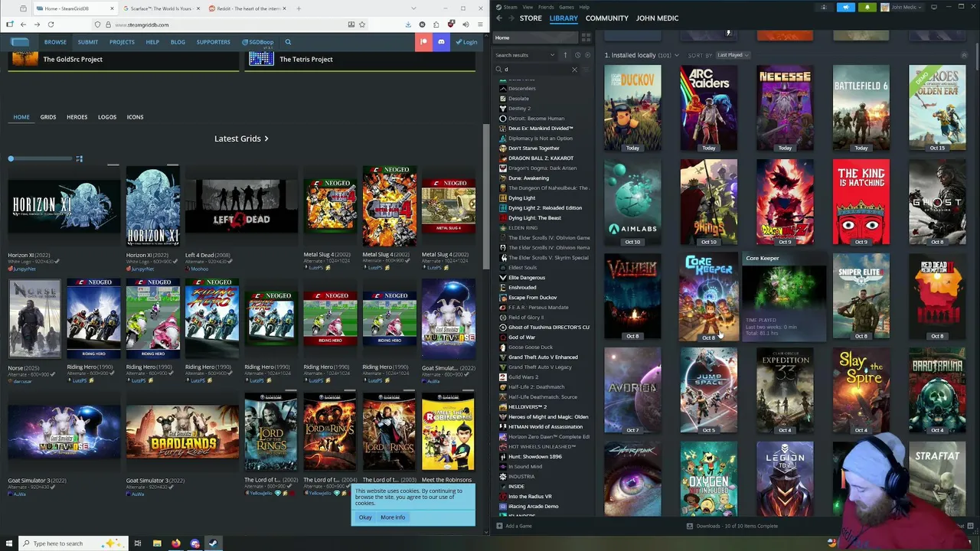This screenshot has width=980, height=551.
Task: Click the Firefox taskbar icon
Action: coord(176,543)
